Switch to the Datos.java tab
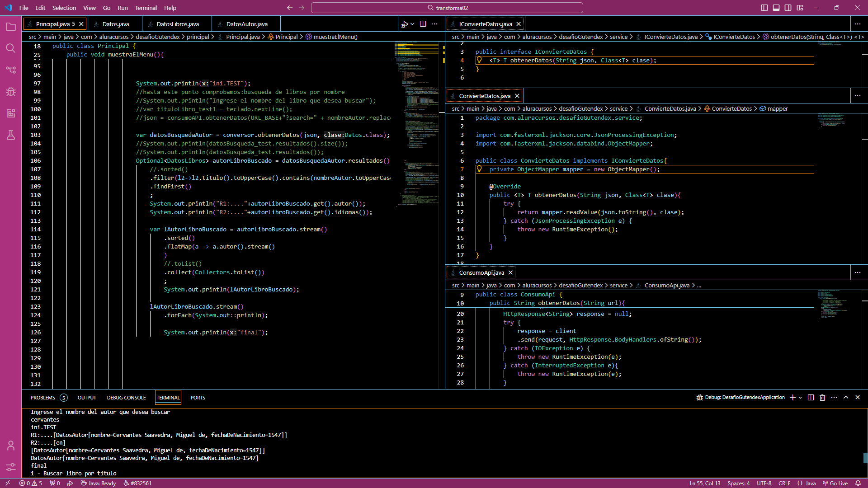 (115, 24)
